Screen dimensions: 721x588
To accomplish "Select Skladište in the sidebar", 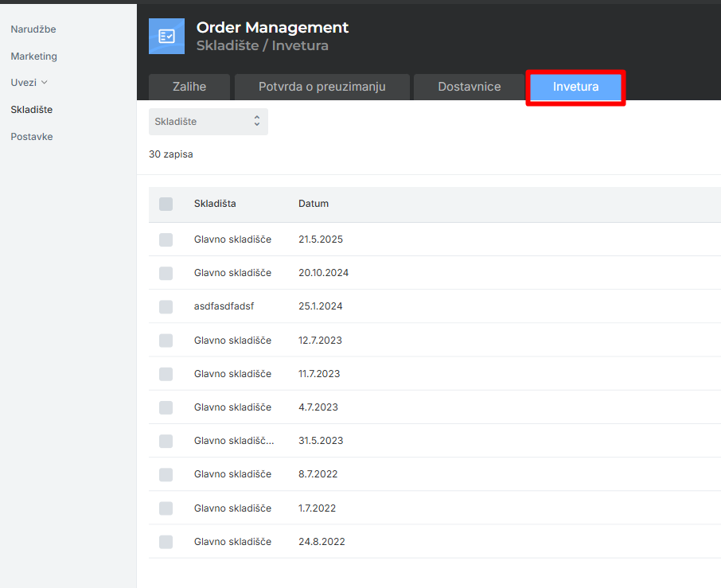I will point(31,110).
